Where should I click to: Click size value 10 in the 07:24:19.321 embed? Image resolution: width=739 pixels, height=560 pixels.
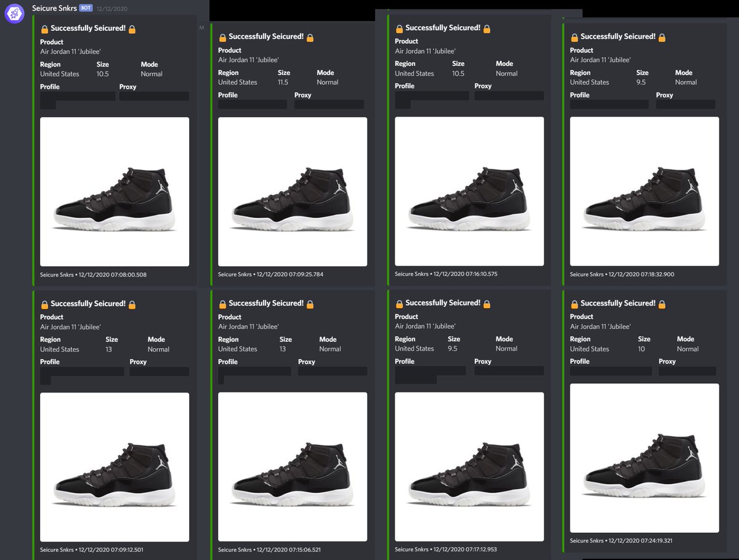click(x=641, y=349)
